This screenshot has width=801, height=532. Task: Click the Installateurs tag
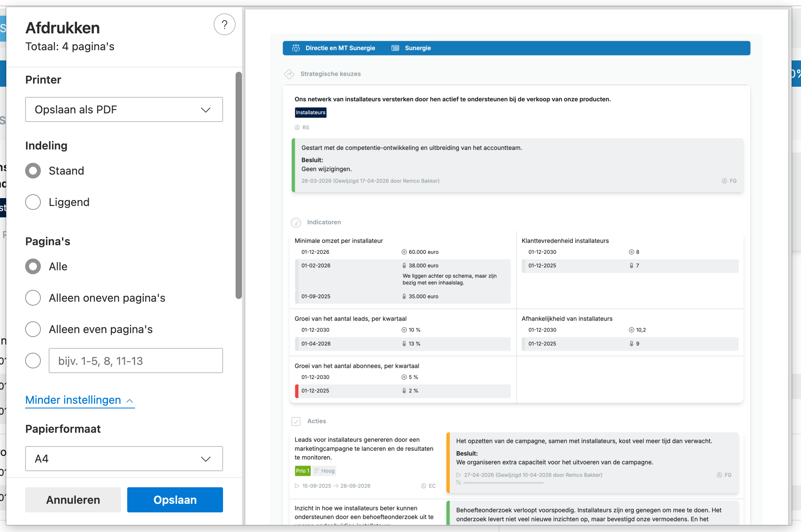tap(311, 113)
